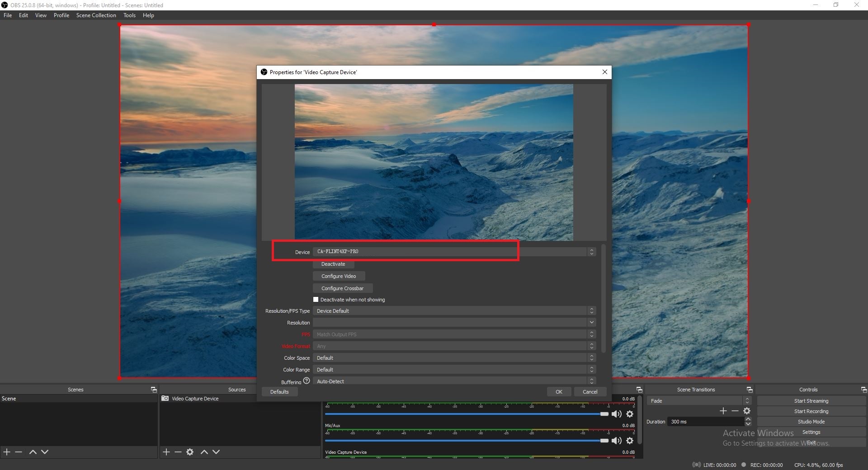Screen dimensions: 868x470
Task: Open the Color Space dropdown
Action: (454, 358)
